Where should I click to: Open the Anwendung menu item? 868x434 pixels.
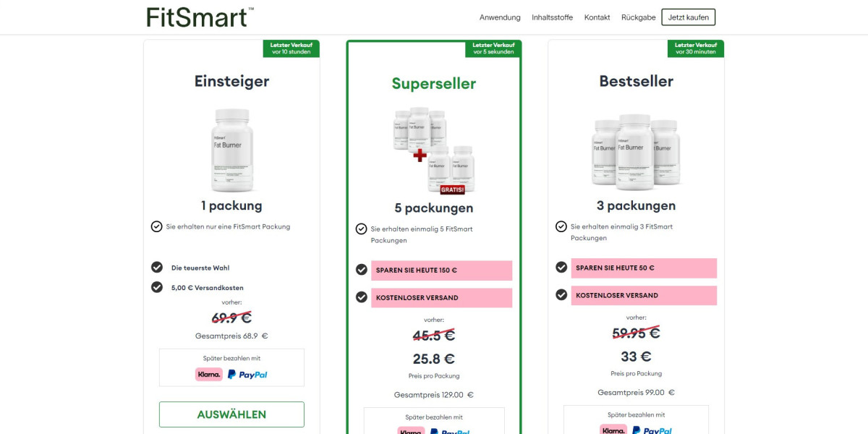pyautogui.click(x=500, y=17)
